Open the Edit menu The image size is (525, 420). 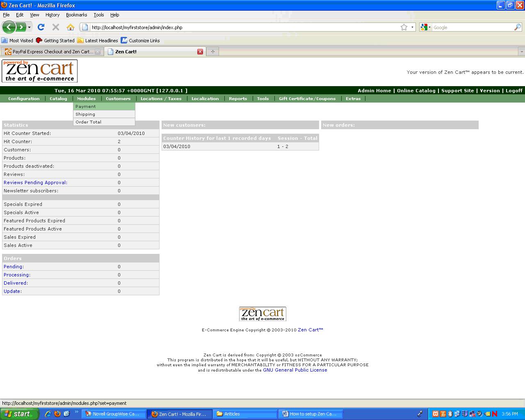(20, 15)
